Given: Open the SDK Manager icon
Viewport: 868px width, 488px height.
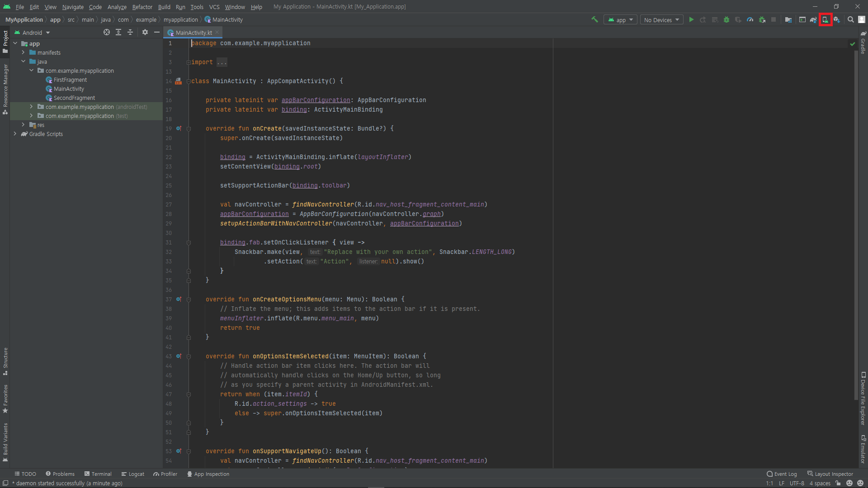Looking at the screenshot, I should pos(837,19).
